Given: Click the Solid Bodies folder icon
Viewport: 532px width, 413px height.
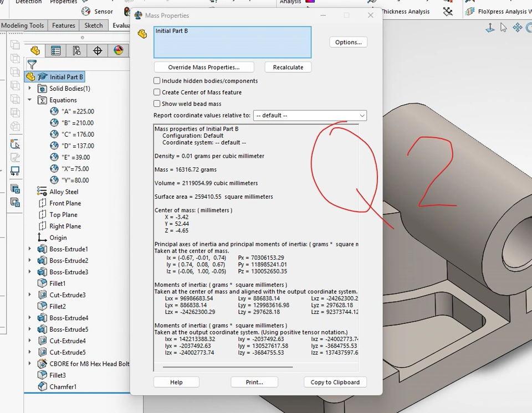Looking at the screenshot, I should (x=42, y=89).
